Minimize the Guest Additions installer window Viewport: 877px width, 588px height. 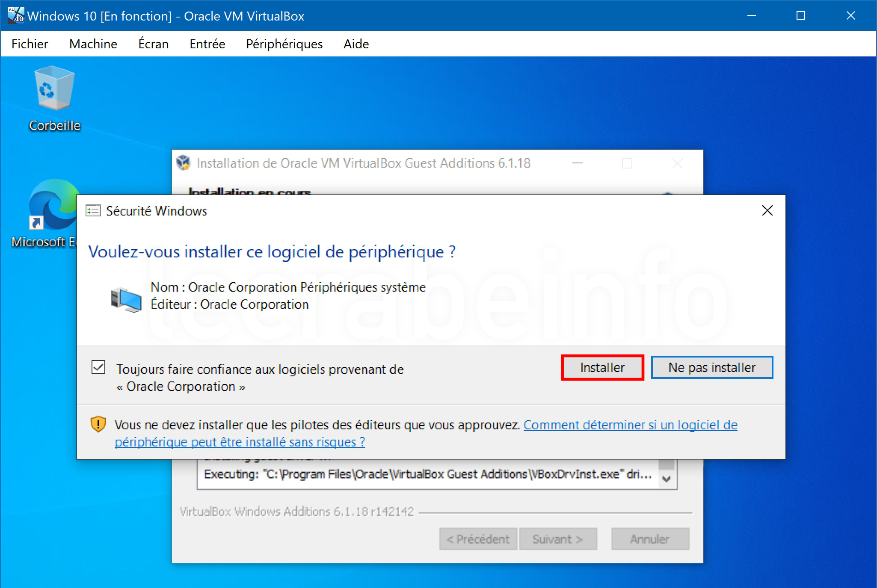click(x=578, y=163)
